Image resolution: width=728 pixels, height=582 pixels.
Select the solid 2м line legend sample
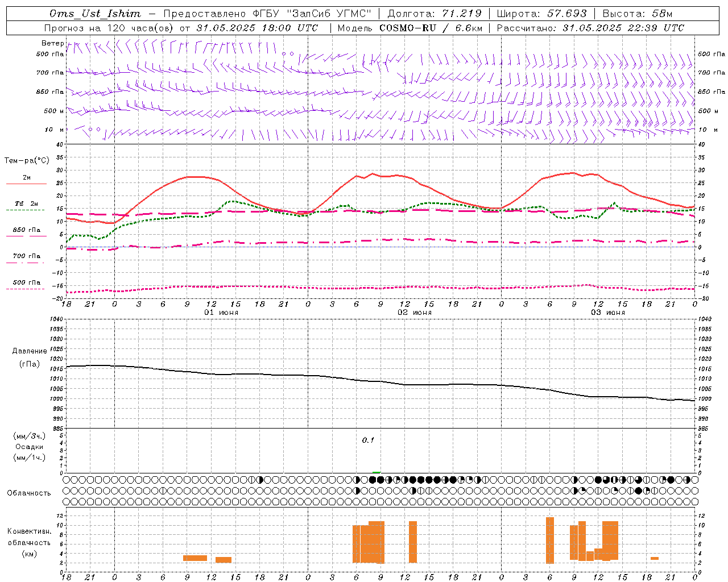[x=26, y=184]
